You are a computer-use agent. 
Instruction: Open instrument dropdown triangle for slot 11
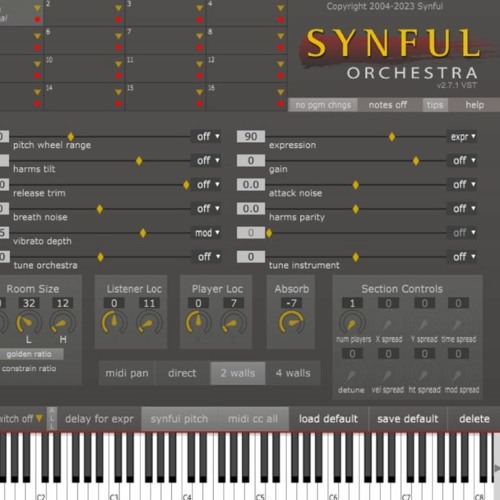pyautogui.click(x=200, y=64)
